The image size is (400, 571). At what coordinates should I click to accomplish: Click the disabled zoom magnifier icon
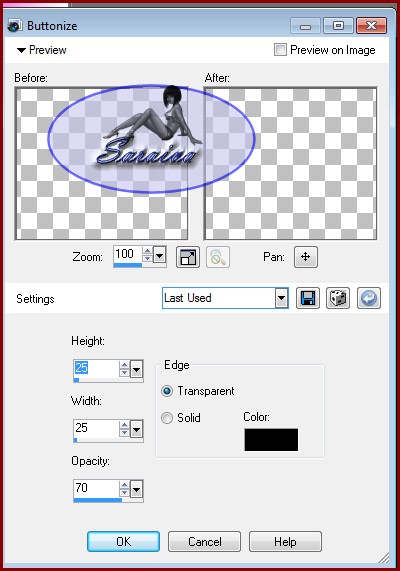tap(218, 257)
